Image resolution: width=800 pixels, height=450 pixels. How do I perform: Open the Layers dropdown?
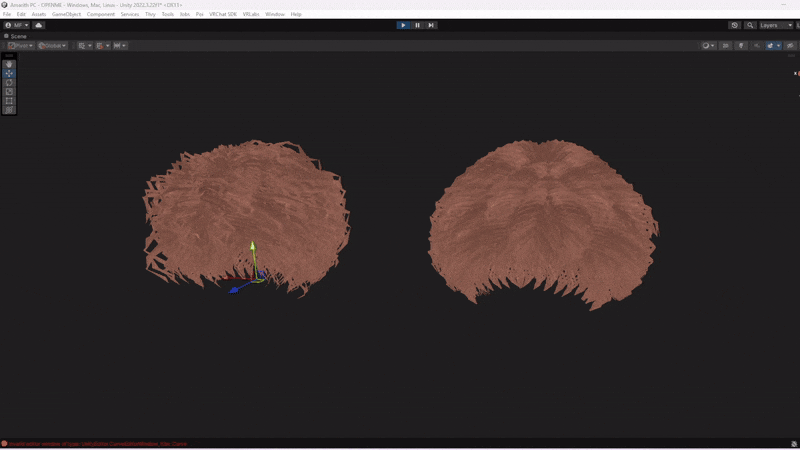click(x=775, y=25)
